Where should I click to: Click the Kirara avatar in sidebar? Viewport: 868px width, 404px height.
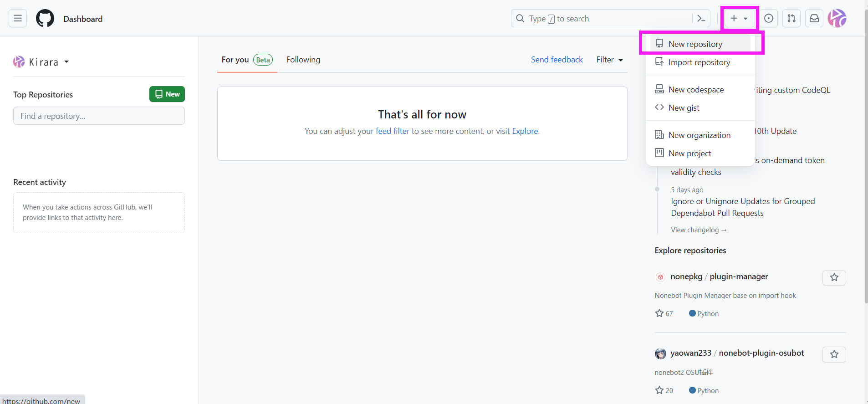click(19, 62)
